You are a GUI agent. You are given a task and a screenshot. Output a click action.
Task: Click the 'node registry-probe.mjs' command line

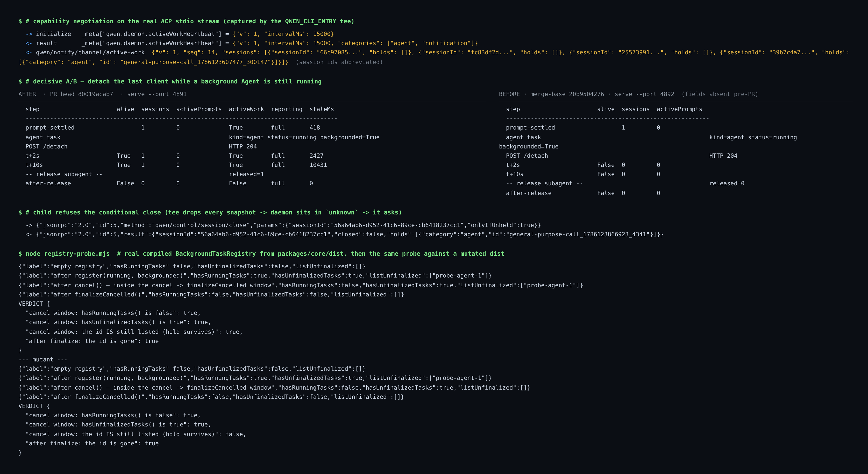[261, 253]
